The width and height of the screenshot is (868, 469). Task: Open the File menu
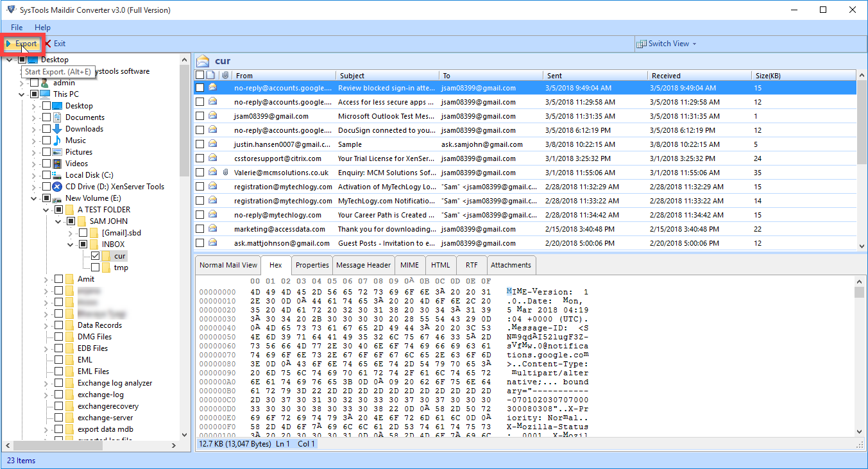click(x=17, y=28)
